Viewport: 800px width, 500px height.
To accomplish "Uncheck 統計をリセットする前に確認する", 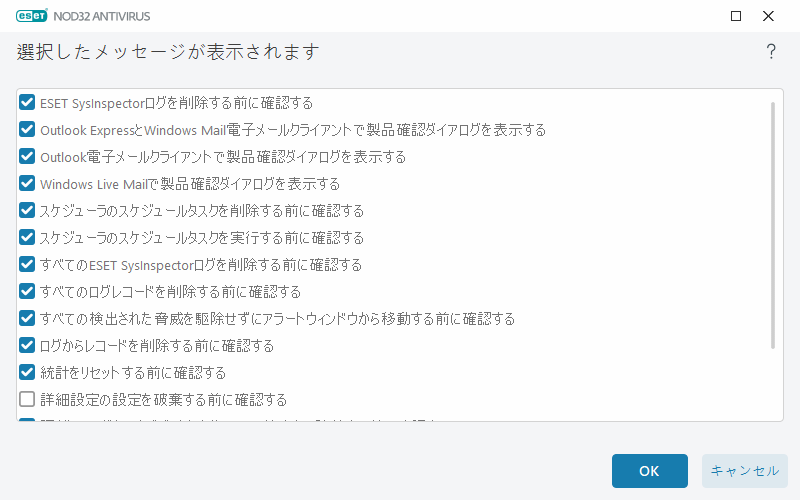I will pos(27,372).
